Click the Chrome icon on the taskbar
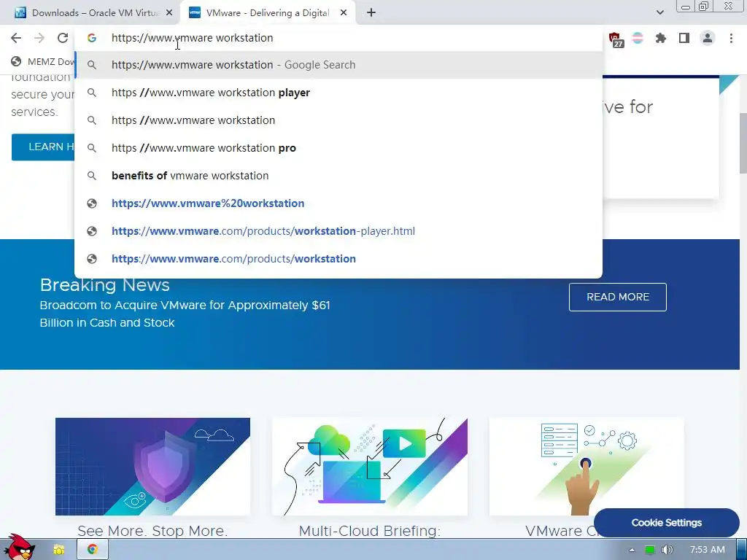747x560 pixels. (93, 550)
